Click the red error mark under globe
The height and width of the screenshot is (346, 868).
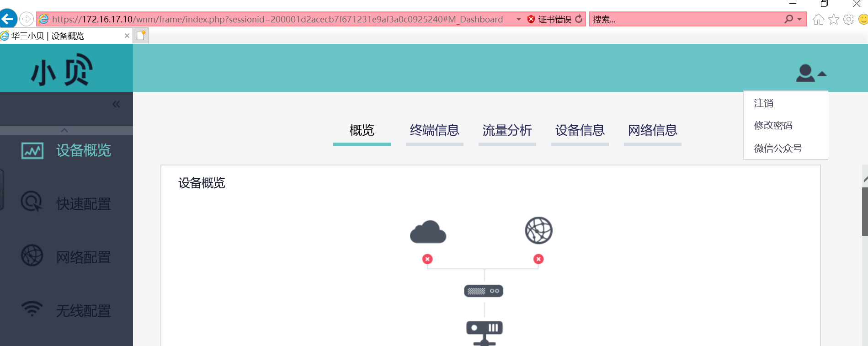pyautogui.click(x=538, y=259)
